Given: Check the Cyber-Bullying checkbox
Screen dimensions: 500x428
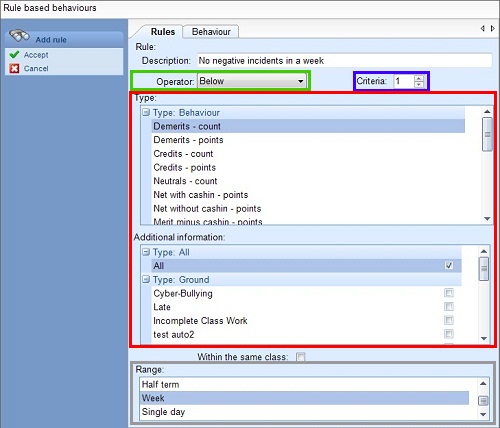Looking at the screenshot, I should 449,293.
